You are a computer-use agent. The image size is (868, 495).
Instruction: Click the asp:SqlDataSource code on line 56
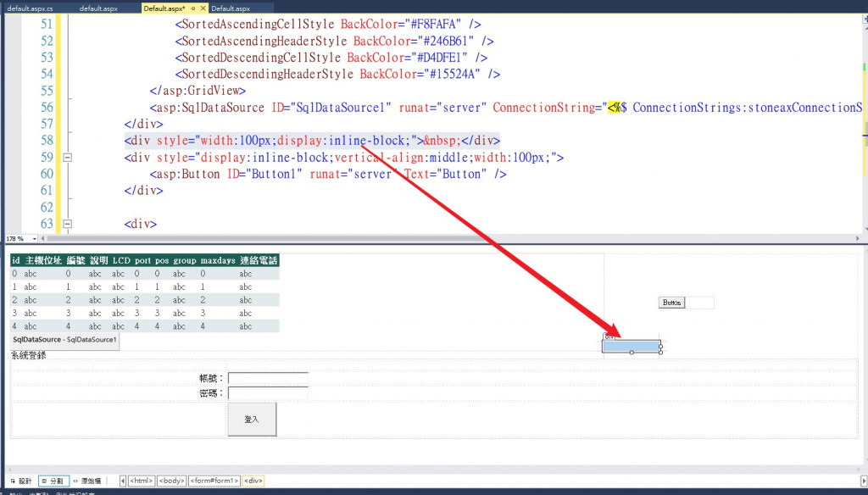pyautogui.click(x=506, y=108)
